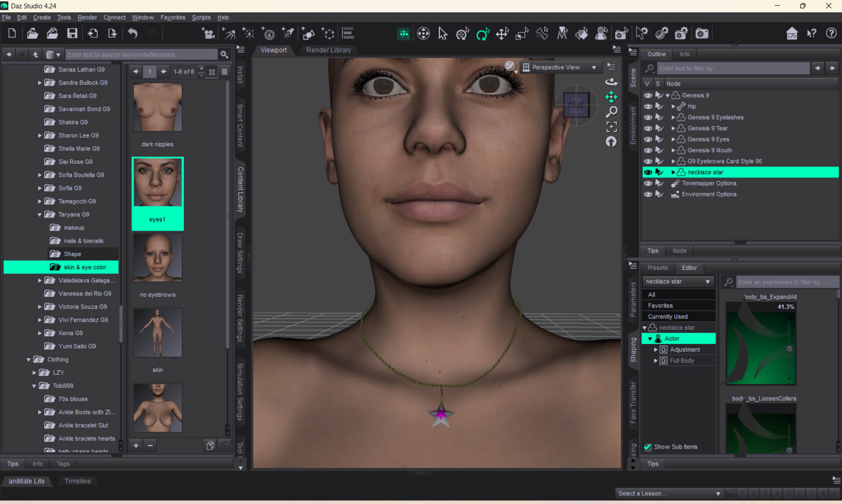This screenshot has height=504, width=842.
Task: Click the New scene file icon
Action: pos(12,33)
